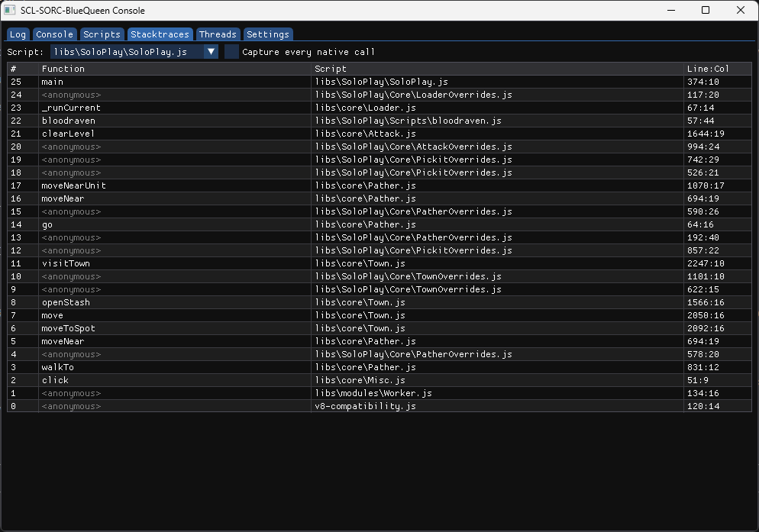Toggle the Capture every native call checkbox
759x532 pixels.
pos(231,52)
